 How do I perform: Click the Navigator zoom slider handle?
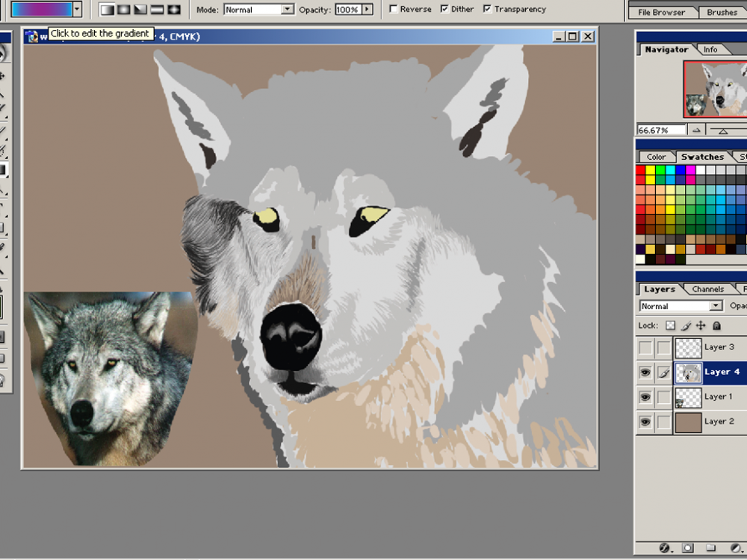722,131
